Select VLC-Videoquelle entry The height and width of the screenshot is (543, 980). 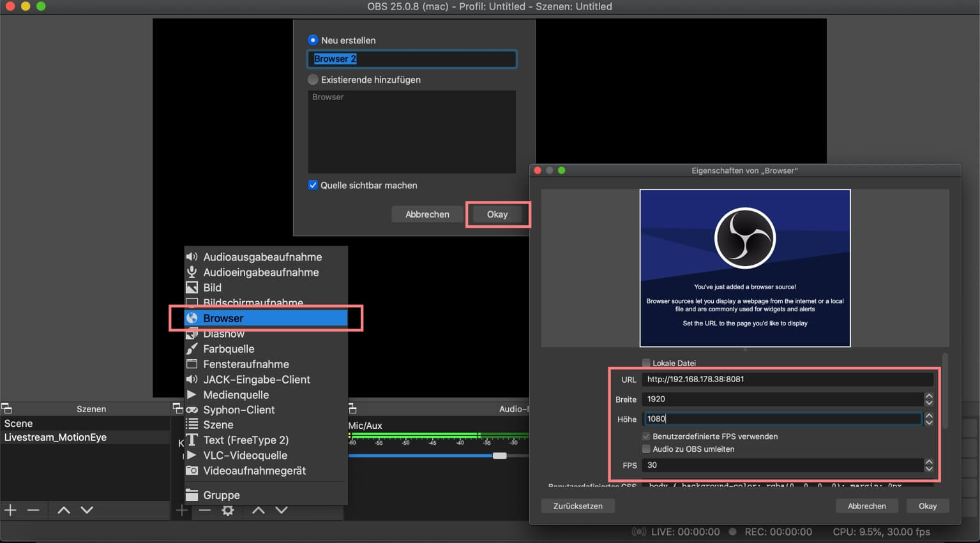point(266,456)
